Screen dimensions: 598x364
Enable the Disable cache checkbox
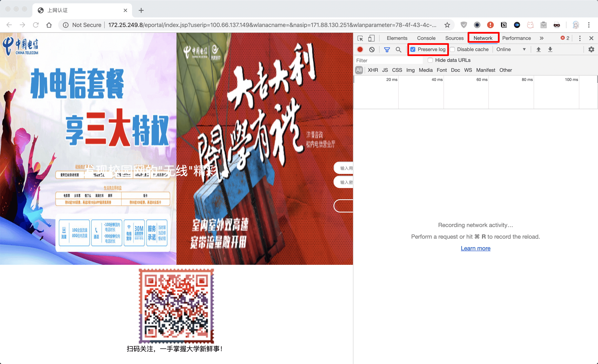pos(452,49)
